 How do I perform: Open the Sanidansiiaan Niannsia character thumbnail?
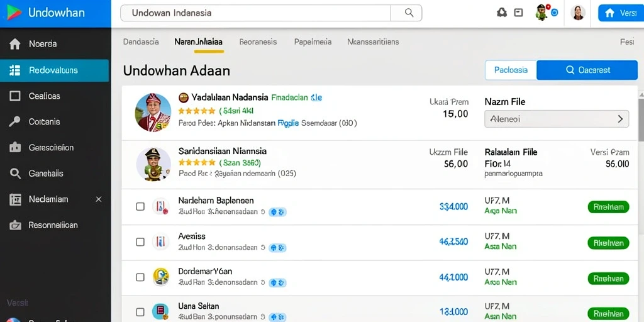pyautogui.click(x=153, y=164)
